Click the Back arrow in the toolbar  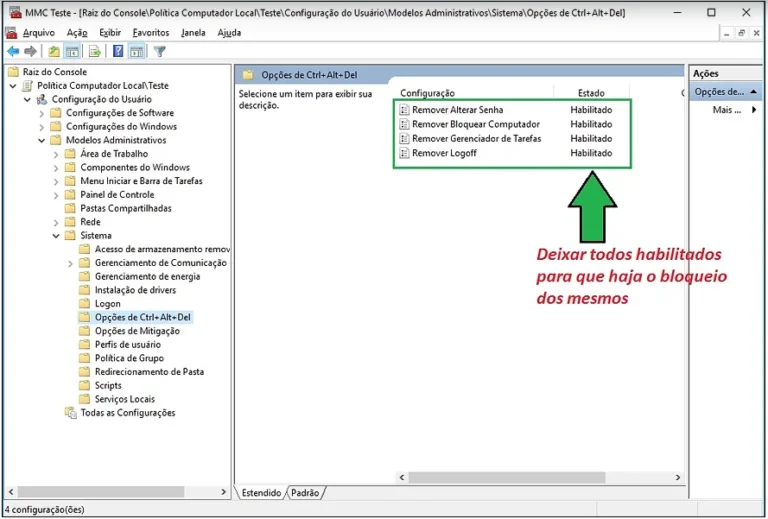click(13, 51)
